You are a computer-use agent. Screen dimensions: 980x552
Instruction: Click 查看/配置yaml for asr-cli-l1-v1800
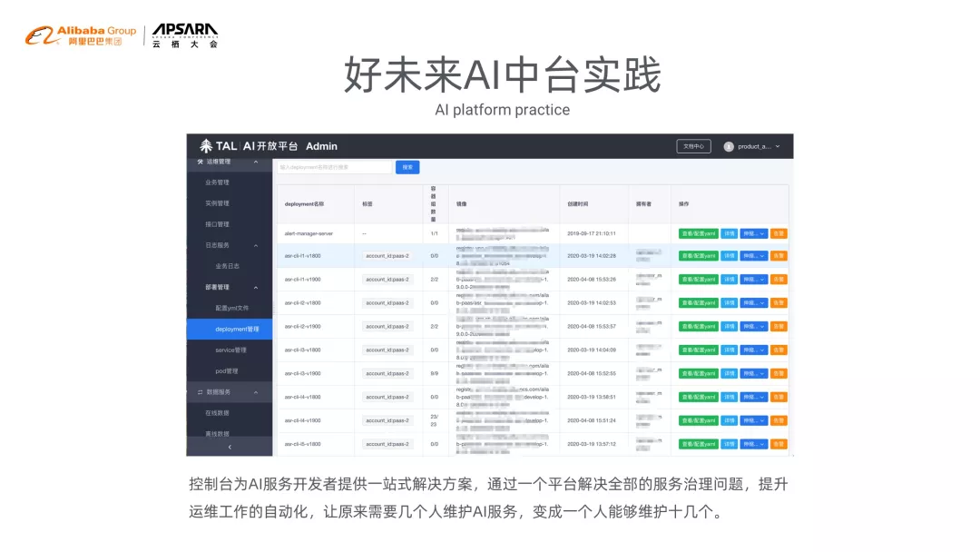tap(698, 256)
